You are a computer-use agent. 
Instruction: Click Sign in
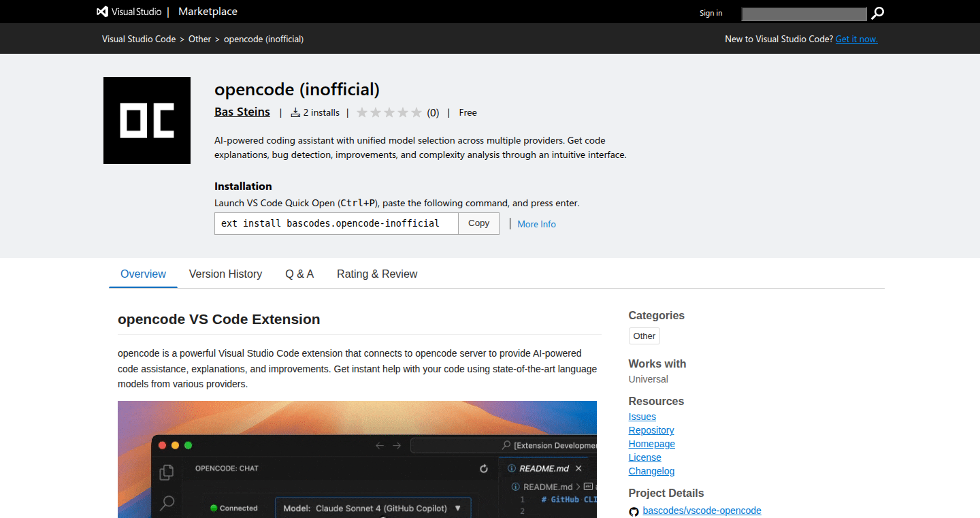point(711,13)
